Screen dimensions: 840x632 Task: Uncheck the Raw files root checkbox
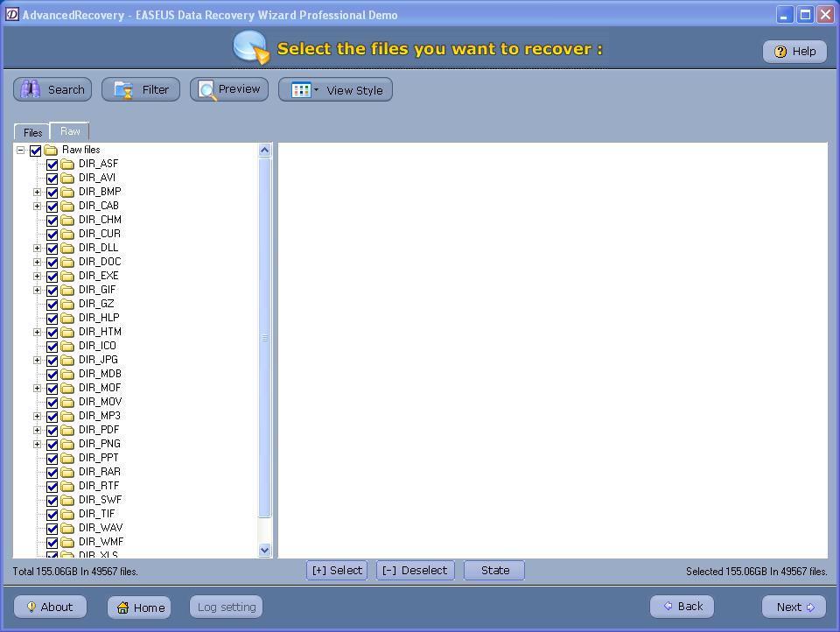[35, 151]
